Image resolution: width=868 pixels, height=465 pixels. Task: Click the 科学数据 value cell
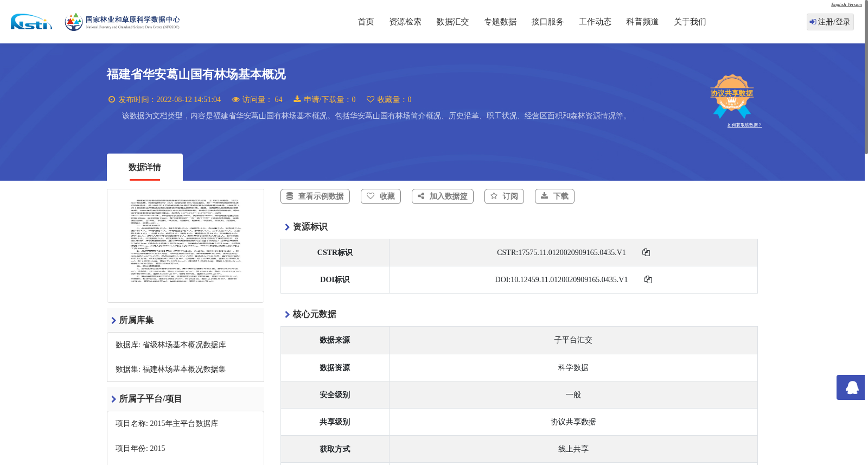click(x=573, y=368)
